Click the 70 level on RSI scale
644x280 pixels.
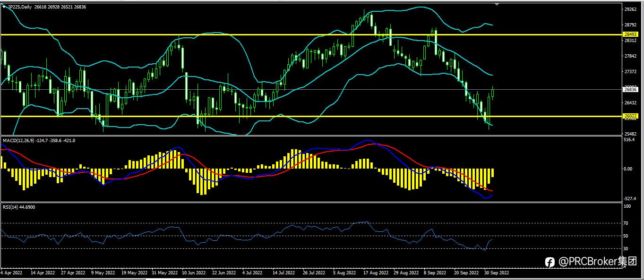627,223
